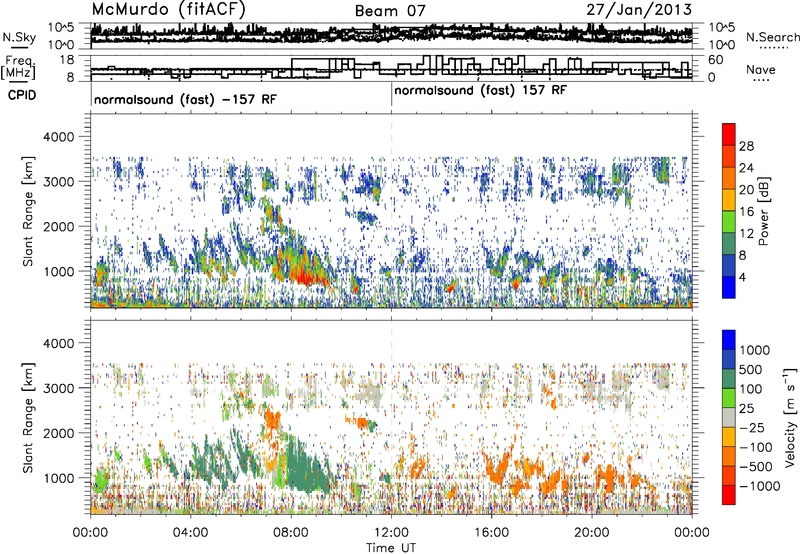Click the '16' power colorbar tick

(x=746, y=212)
